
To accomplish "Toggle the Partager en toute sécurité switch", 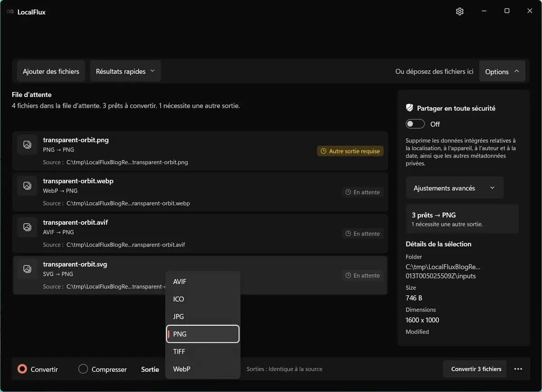I will (x=415, y=124).
